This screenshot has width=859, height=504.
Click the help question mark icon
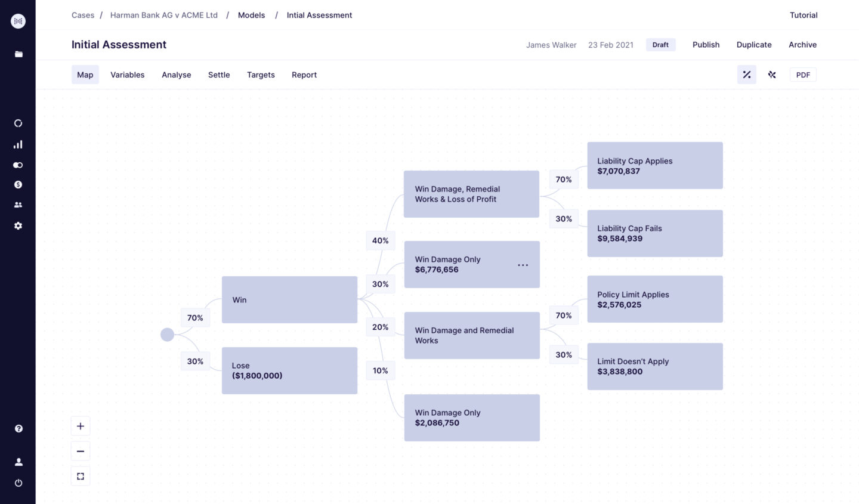click(x=18, y=428)
